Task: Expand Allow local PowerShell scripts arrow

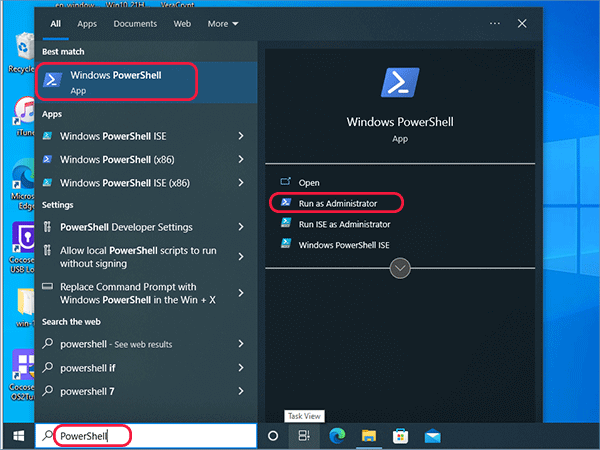Action: (x=241, y=256)
